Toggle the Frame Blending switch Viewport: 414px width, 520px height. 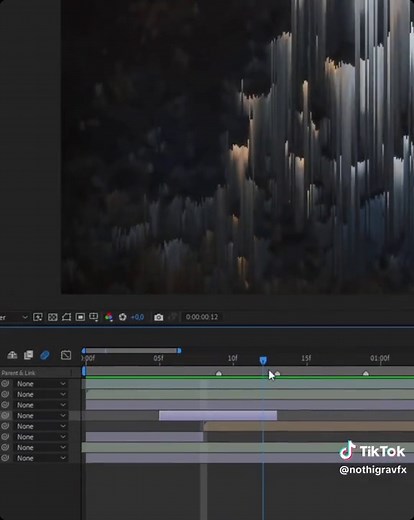point(28,355)
